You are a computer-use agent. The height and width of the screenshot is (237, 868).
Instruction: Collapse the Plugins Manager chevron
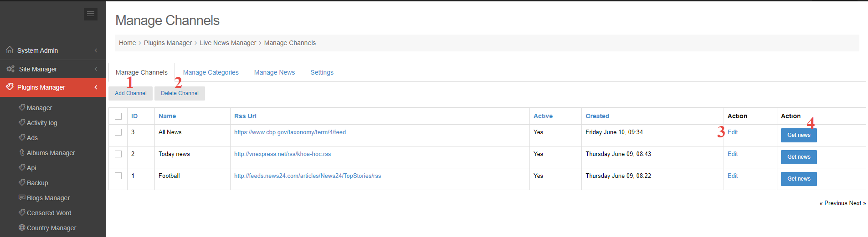[96, 87]
